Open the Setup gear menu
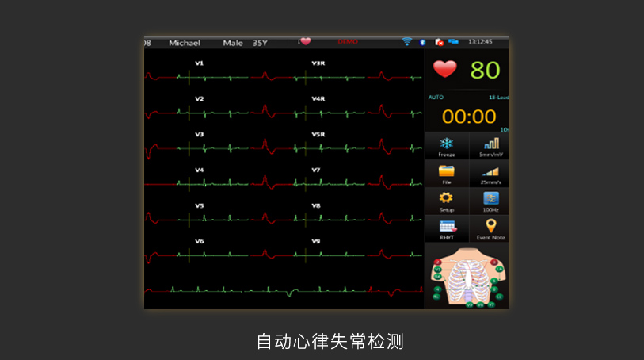The image size is (644, 360). pyautogui.click(x=447, y=201)
